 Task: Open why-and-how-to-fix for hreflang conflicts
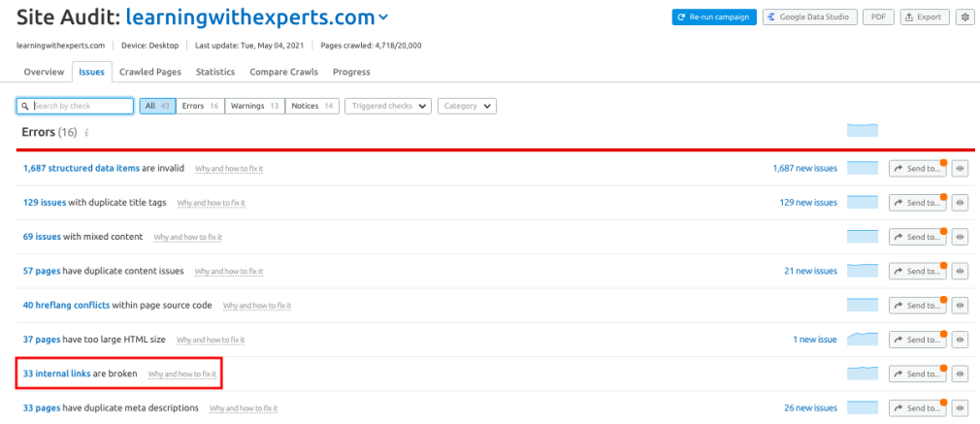pos(257,306)
